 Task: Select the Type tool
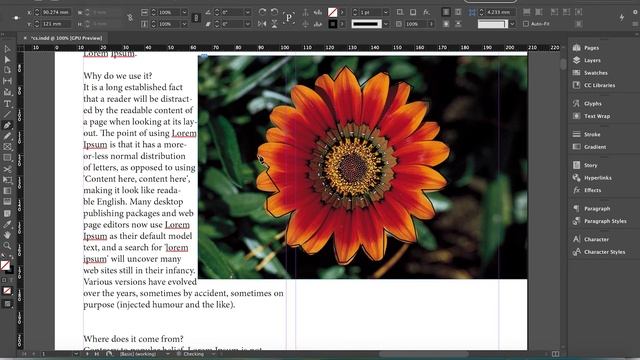(x=7, y=104)
